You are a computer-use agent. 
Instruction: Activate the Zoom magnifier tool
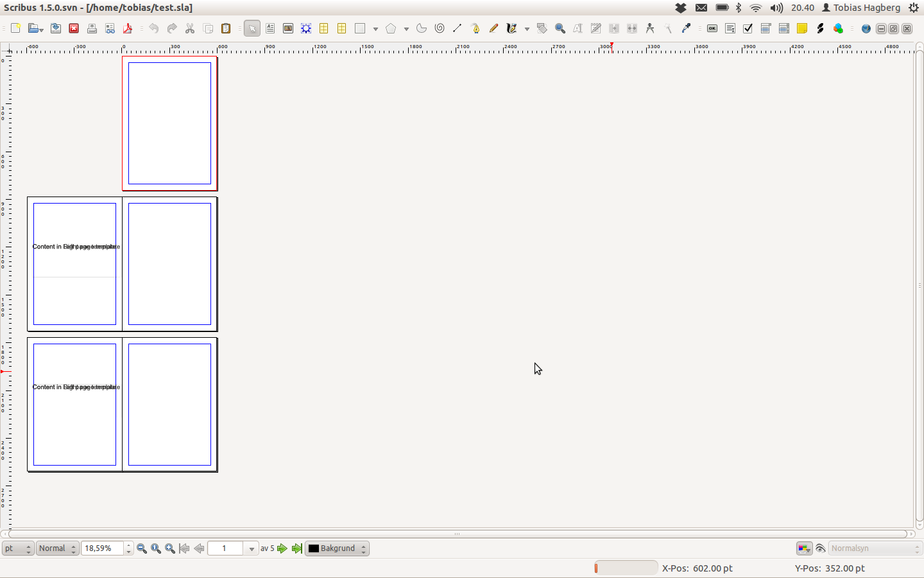pos(560,28)
